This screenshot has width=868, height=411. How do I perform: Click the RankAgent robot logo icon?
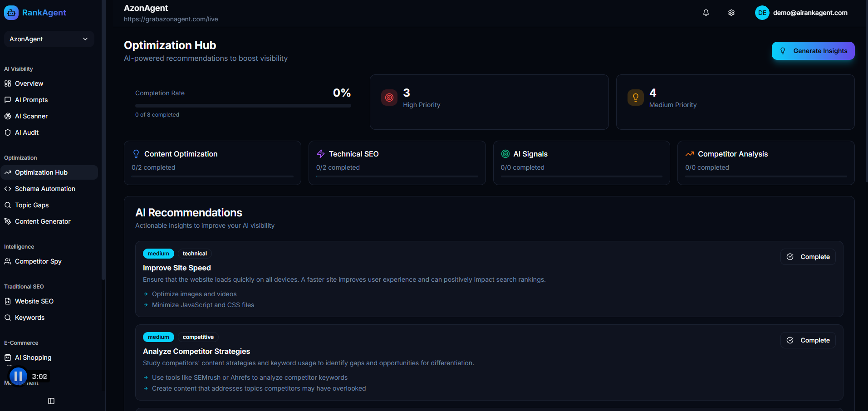tap(11, 13)
